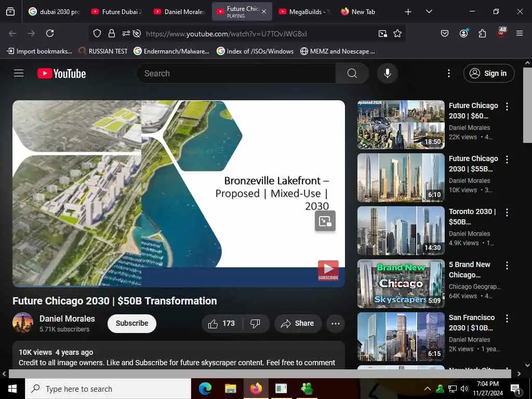Subscribe to Daniel Morales channel
532x399 pixels.
[132, 323]
